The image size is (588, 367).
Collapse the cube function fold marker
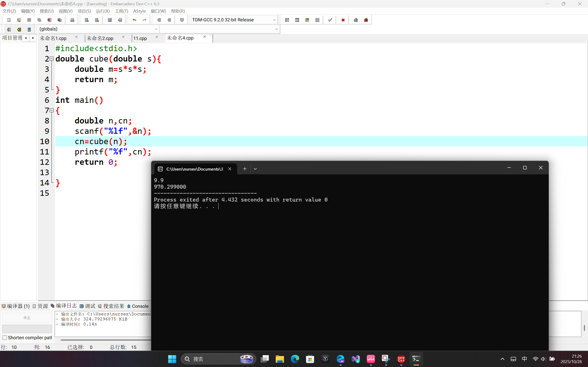click(x=51, y=59)
